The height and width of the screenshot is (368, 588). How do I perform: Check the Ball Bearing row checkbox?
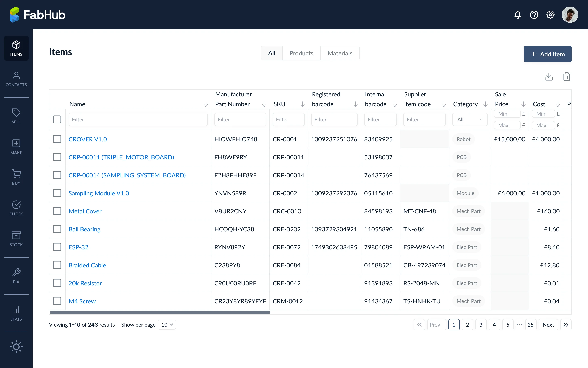click(x=57, y=229)
